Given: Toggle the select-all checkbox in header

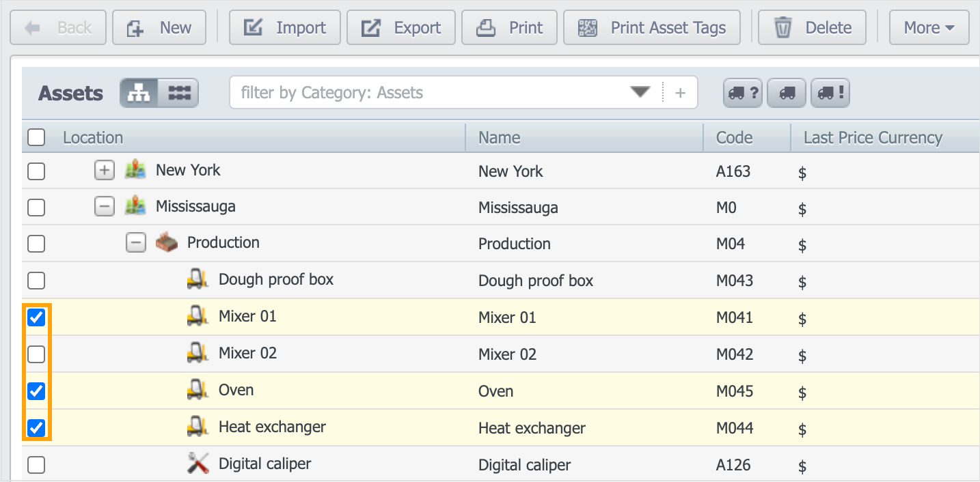Looking at the screenshot, I should point(36,138).
